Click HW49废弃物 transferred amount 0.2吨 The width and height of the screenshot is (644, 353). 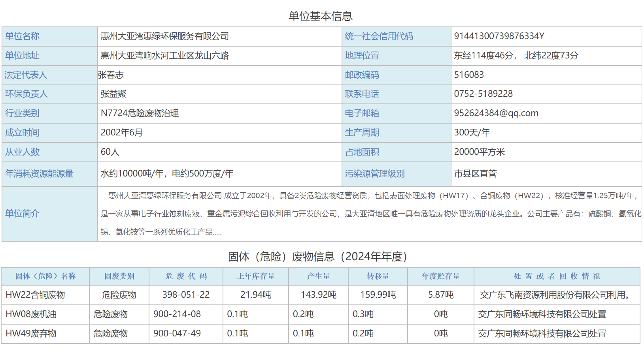(363, 334)
